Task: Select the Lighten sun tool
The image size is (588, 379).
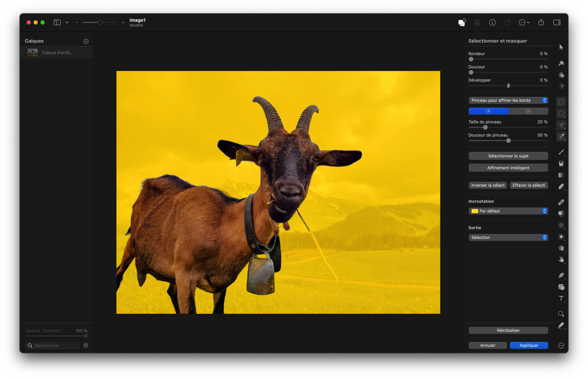Action: (561, 237)
